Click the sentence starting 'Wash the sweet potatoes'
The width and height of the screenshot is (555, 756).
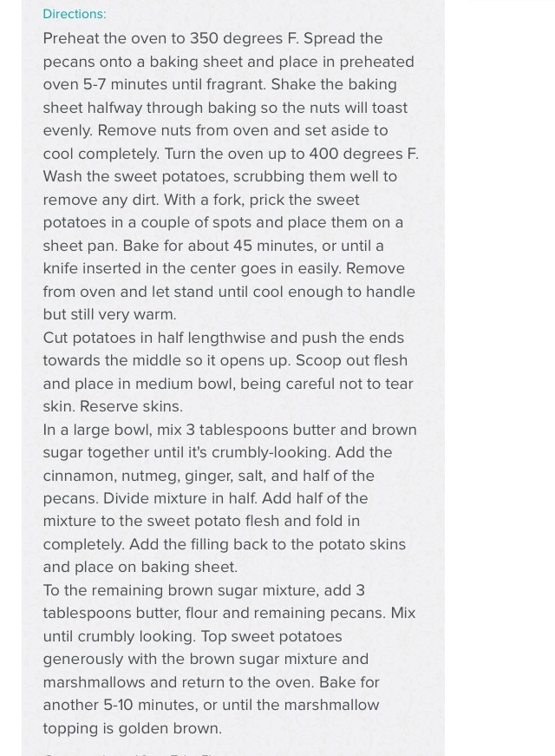[x=219, y=188]
